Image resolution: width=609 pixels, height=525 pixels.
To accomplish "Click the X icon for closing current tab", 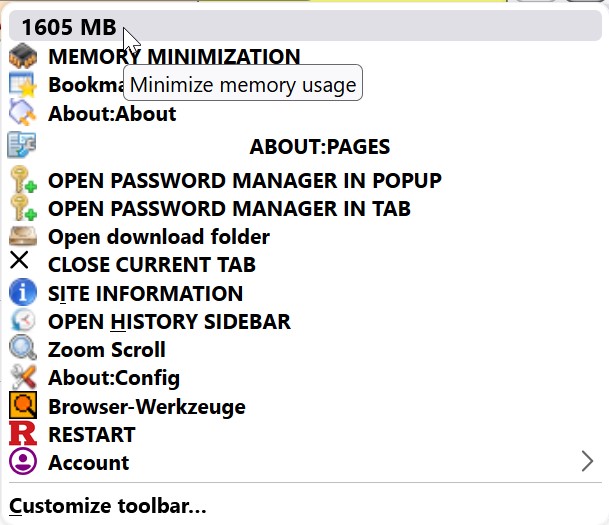I will [20, 263].
